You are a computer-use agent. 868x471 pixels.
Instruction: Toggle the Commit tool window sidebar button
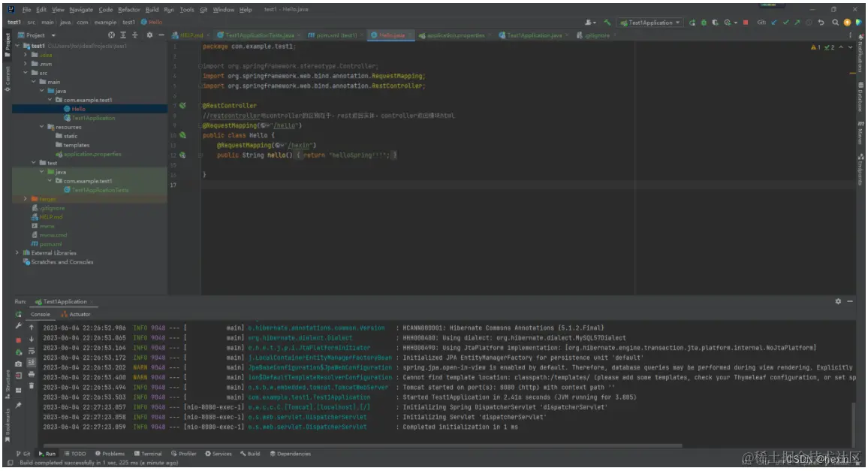8,79
